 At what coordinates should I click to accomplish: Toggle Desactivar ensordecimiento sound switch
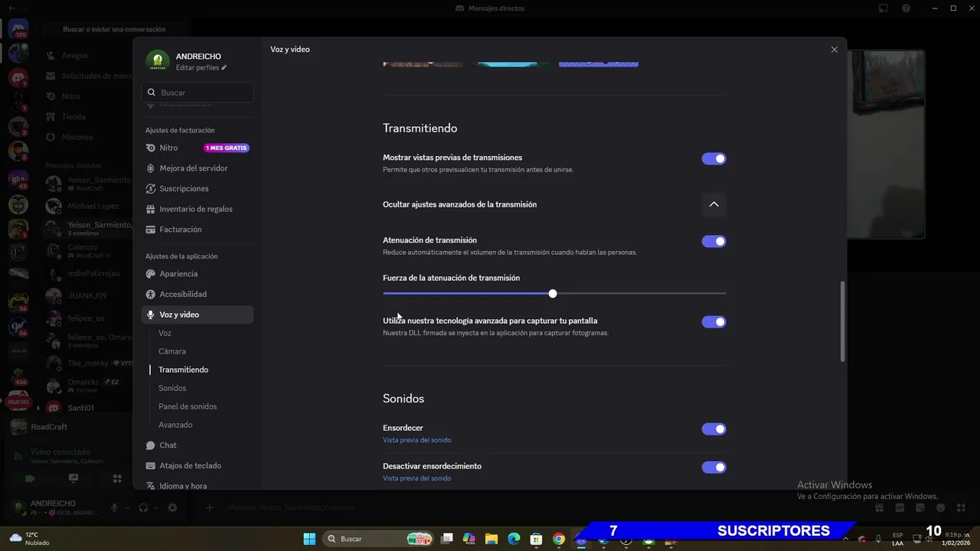point(714,468)
